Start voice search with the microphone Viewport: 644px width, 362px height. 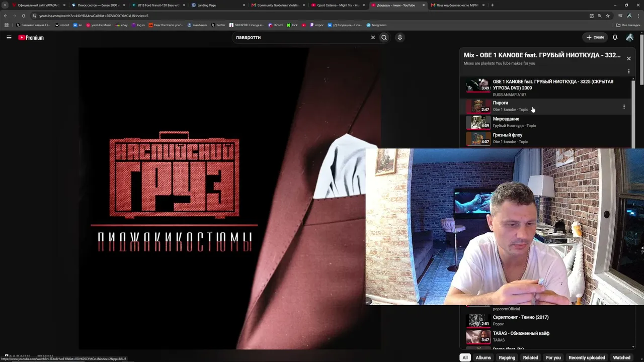tap(399, 37)
